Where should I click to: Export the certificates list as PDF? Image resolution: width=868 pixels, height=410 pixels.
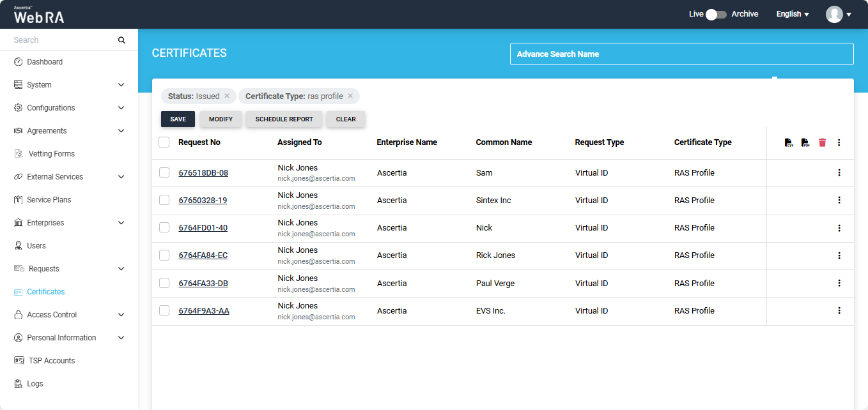click(x=805, y=142)
